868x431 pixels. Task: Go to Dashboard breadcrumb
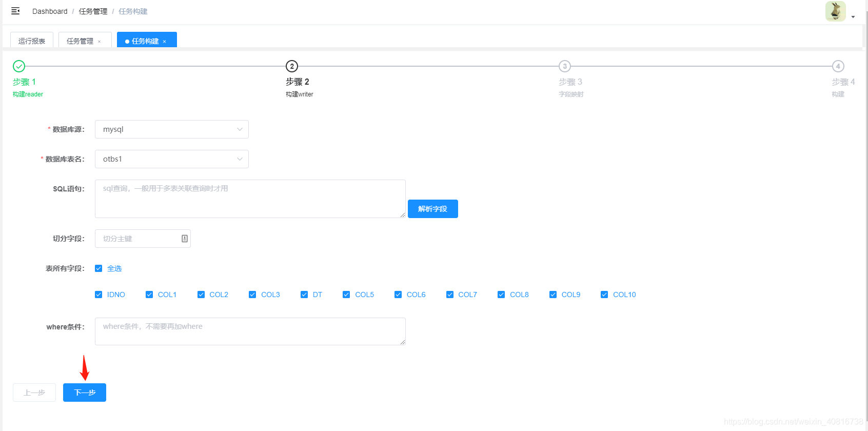coord(50,11)
